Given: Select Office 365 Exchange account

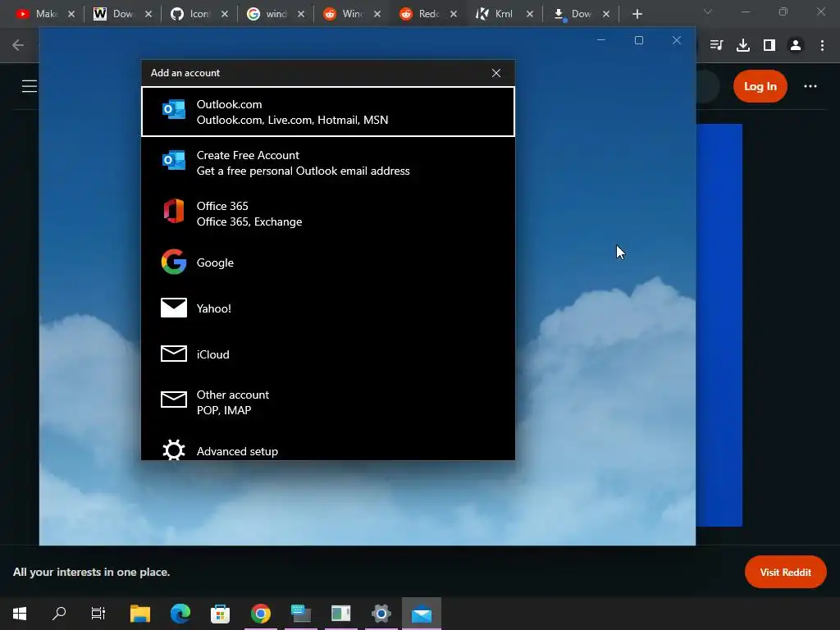Looking at the screenshot, I should [328, 214].
